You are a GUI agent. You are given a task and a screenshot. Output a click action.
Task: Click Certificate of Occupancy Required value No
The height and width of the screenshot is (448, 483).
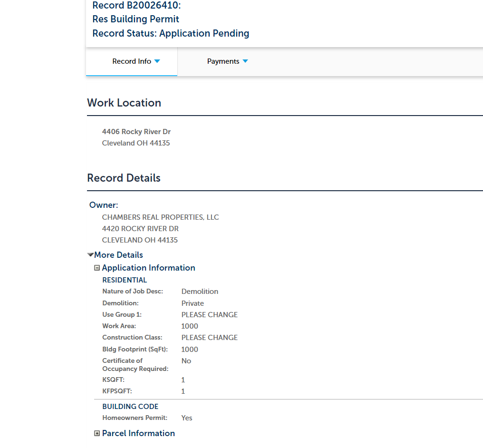click(x=186, y=361)
